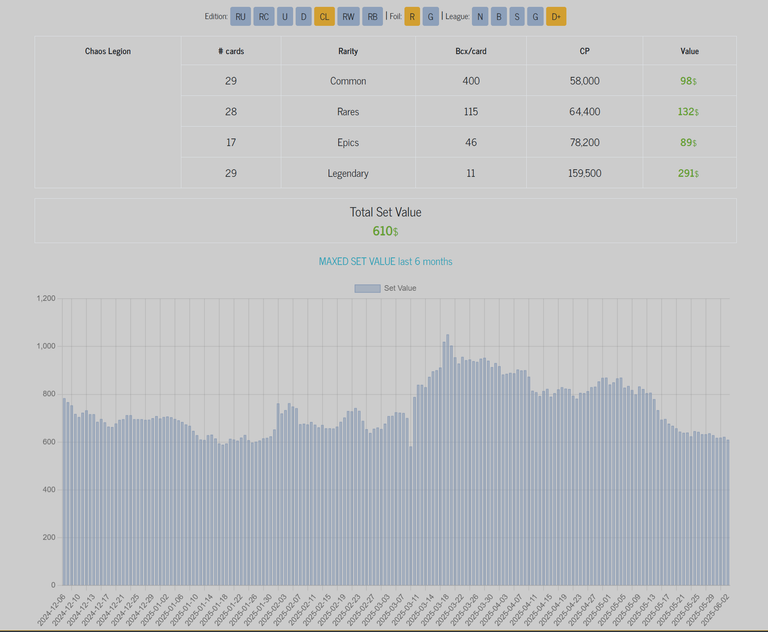Click the 291$ Legendary value
The image size is (768, 632).
(x=688, y=173)
